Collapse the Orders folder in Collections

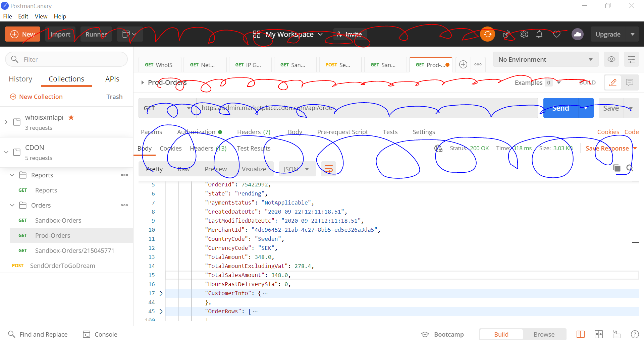coord(12,205)
